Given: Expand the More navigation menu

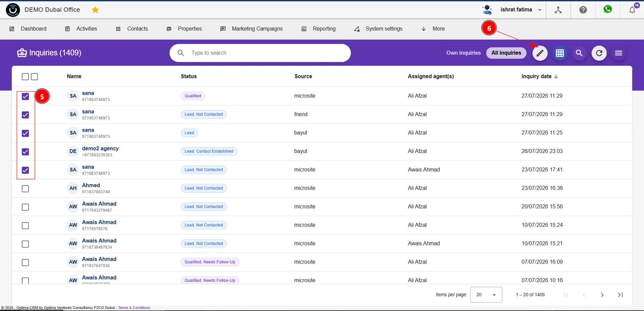Looking at the screenshot, I should (x=433, y=29).
